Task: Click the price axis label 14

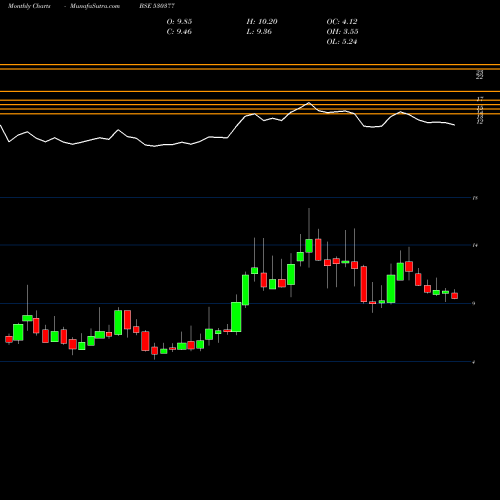Action: (475, 245)
